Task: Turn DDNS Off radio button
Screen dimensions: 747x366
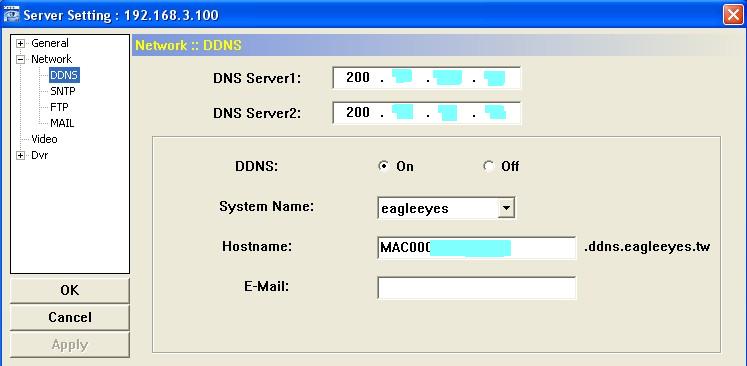Action: click(x=488, y=166)
